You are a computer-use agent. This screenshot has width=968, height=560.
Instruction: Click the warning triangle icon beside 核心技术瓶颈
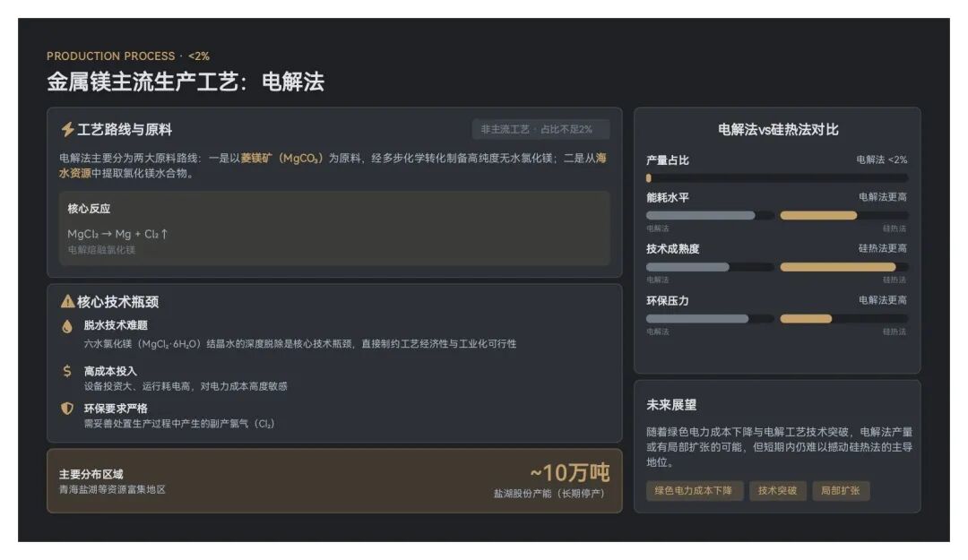coord(67,302)
